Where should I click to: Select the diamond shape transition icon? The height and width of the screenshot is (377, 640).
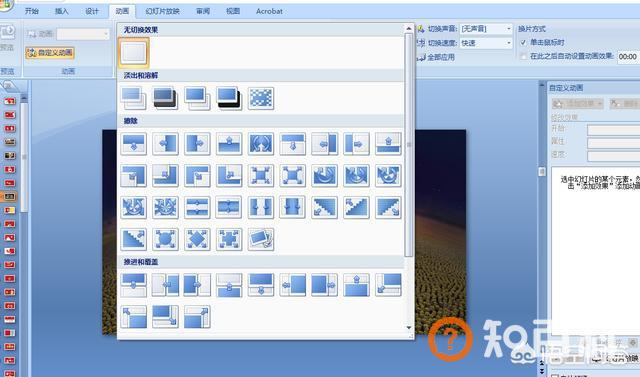[197, 239]
